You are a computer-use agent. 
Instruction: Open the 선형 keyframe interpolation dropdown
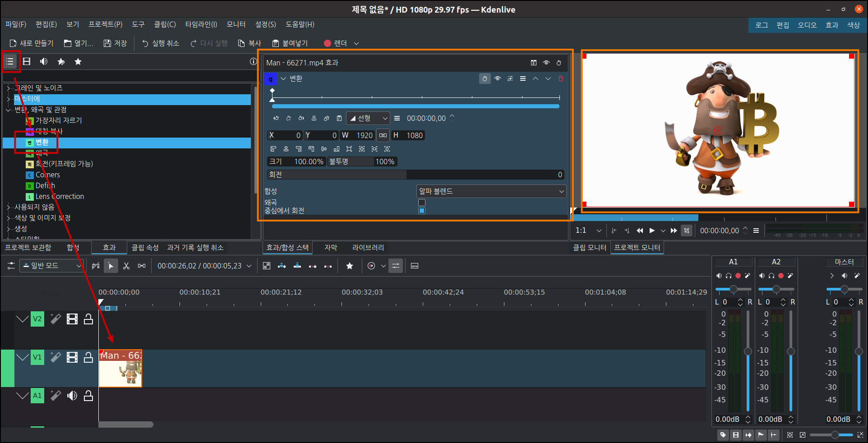(x=368, y=118)
